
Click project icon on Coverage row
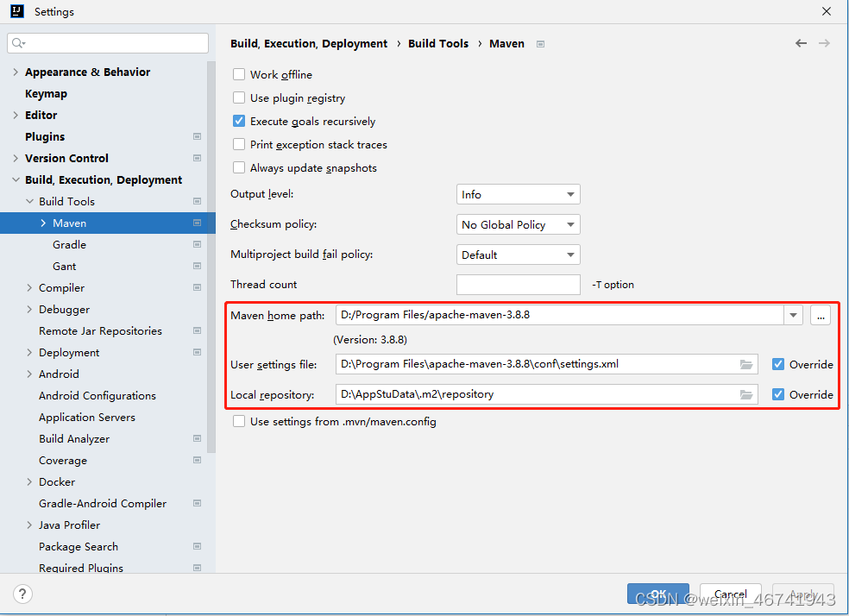tap(197, 460)
